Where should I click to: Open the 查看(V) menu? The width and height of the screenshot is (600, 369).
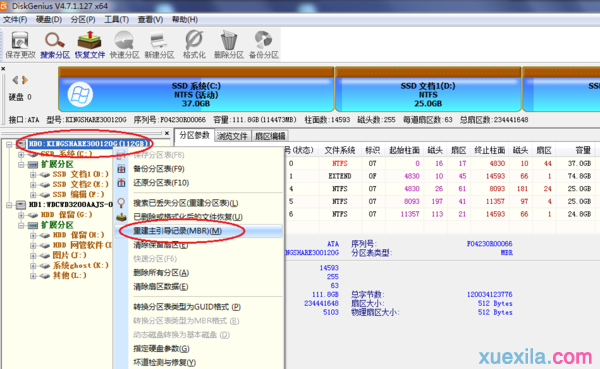[x=150, y=20]
